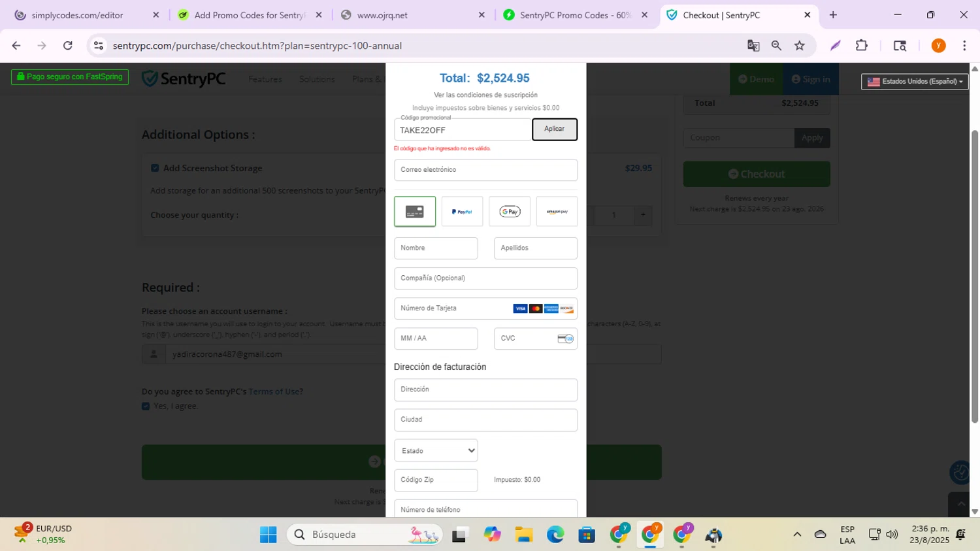View site information icon in address bar
Screen dimensions: 980x551
[99, 46]
